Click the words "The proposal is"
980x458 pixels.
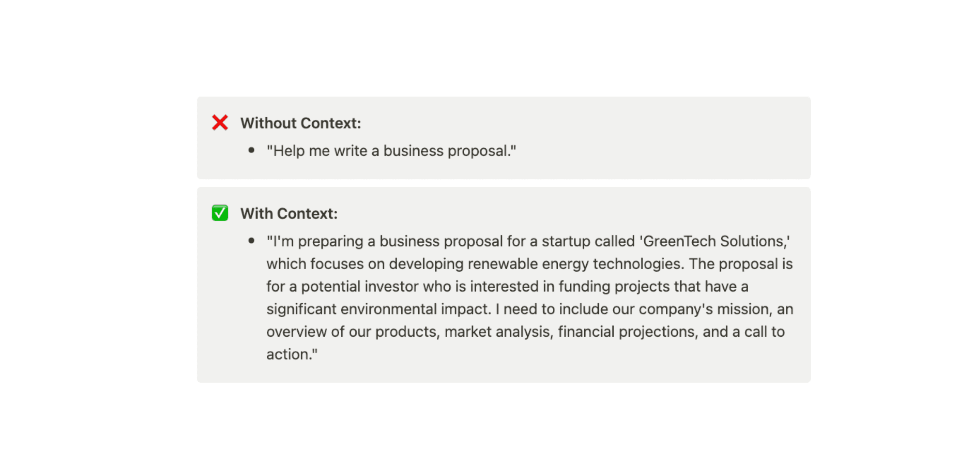[x=741, y=264]
